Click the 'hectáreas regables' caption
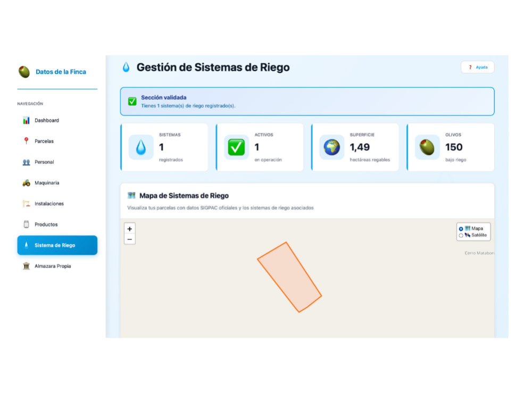 click(x=370, y=160)
